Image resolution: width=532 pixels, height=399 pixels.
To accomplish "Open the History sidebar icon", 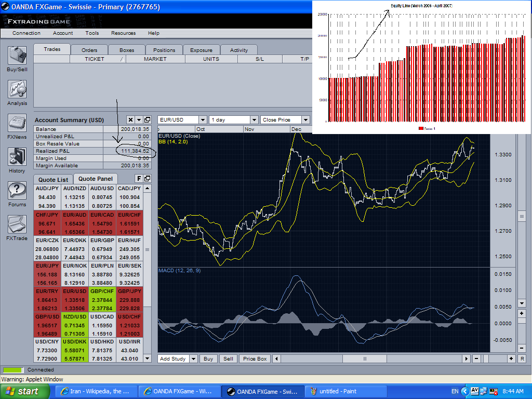I will pyautogui.click(x=17, y=157).
